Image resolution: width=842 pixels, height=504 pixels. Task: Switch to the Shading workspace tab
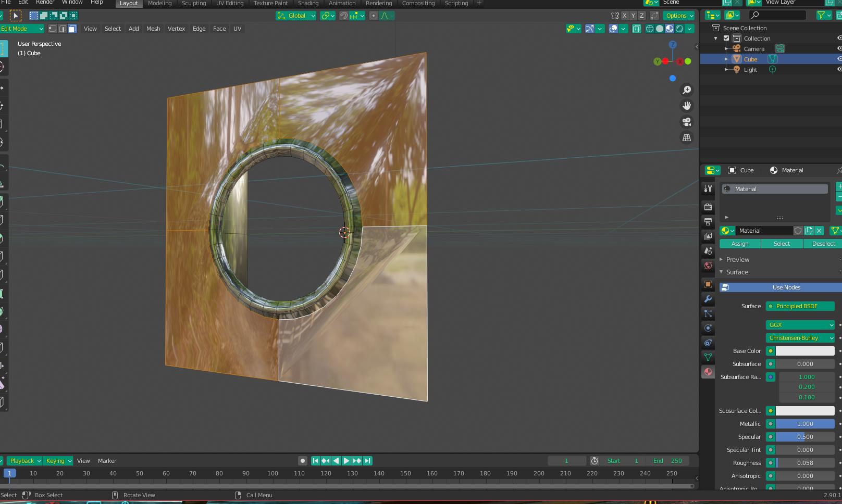click(x=308, y=3)
